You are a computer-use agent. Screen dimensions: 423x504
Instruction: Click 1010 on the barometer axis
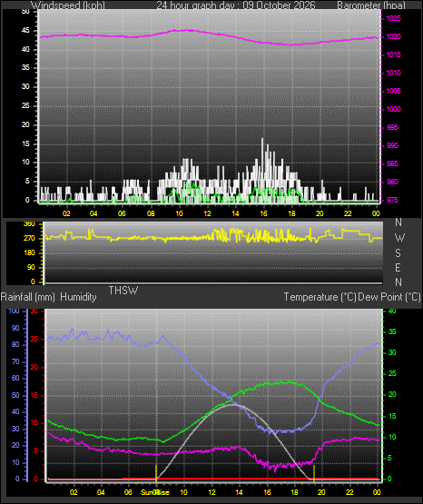click(x=393, y=73)
